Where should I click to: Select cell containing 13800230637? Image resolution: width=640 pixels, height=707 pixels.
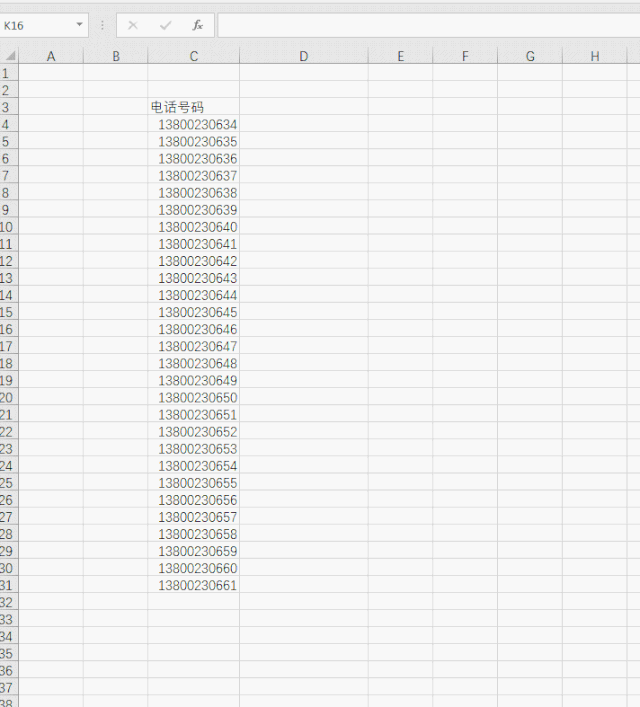coord(193,175)
